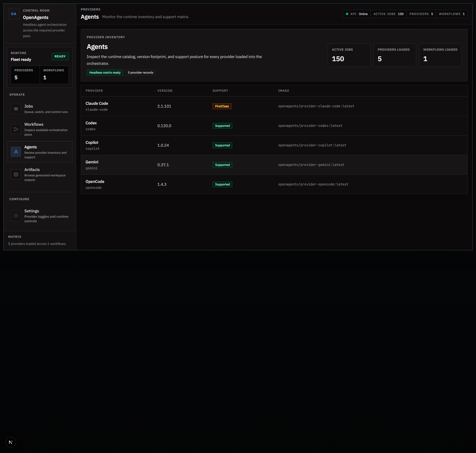This screenshot has height=453, width=476.
Task: Click the FirstClass support badge
Action: click(222, 106)
